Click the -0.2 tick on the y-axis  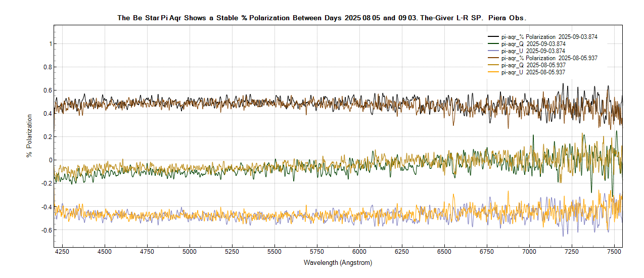click(45, 183)
